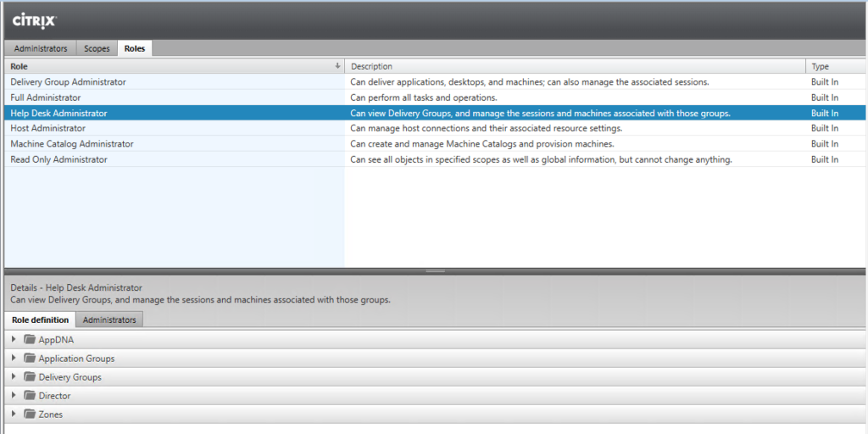
Task: Switch to details Administrators tab
Action: point(109,320)
